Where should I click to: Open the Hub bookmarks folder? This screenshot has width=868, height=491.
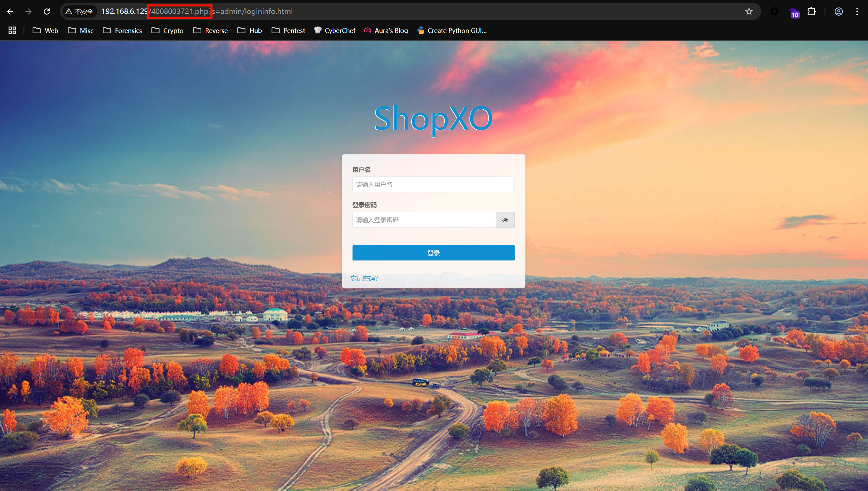(250, 31)
